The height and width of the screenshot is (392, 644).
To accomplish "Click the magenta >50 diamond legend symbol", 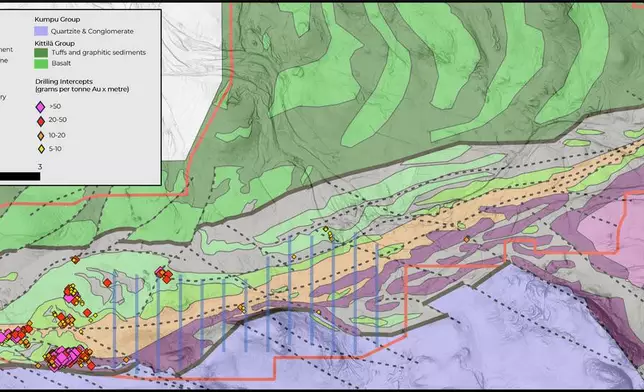I will (x=40, y=107).
